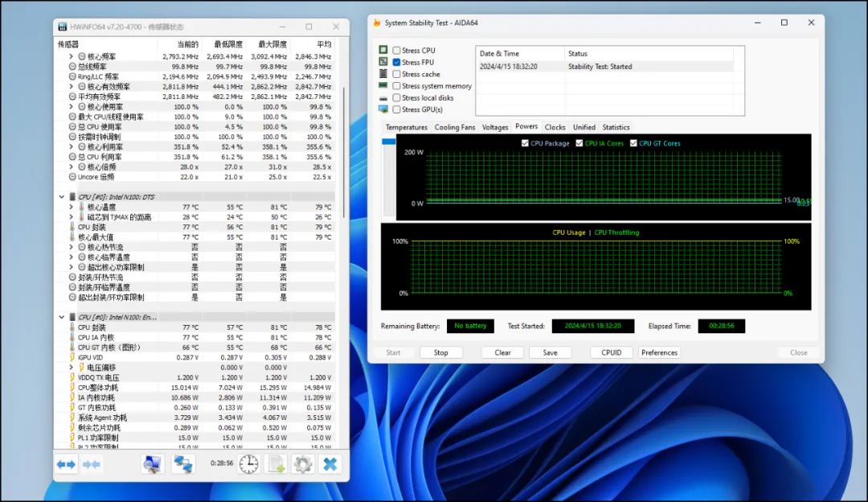Click the AIDA64 flame icon in title bar

coord(377,23)
